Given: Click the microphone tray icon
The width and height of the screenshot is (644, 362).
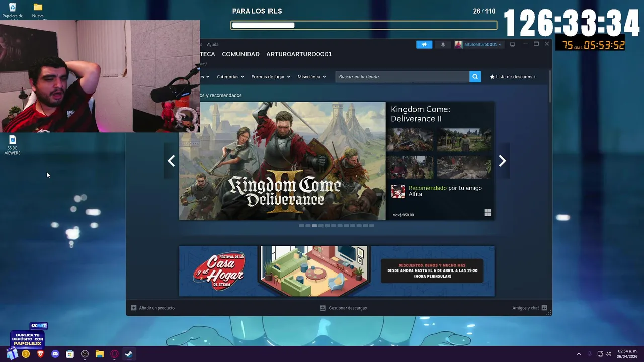Looking at the screenshot, I should 589,354.
